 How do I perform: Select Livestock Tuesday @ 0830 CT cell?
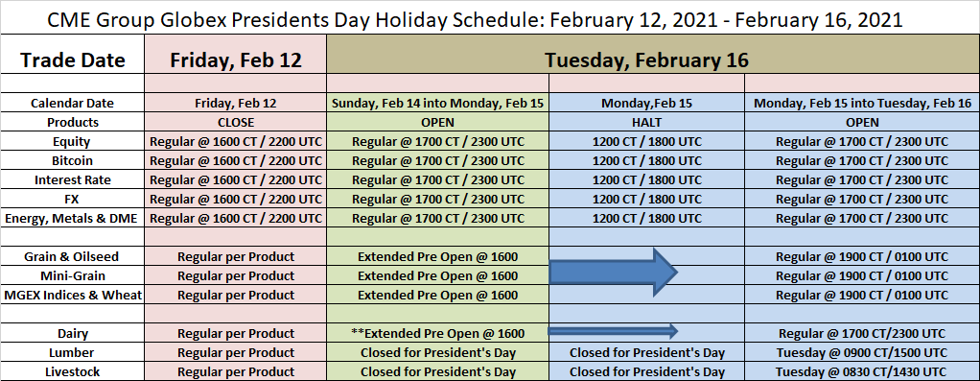[862, 371]
